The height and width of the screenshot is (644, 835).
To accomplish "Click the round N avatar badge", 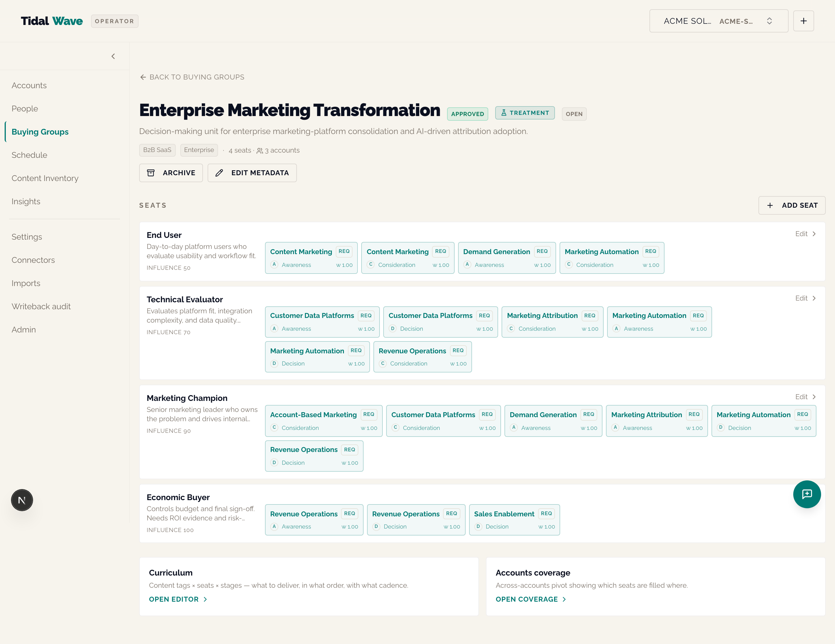I will point(22,500).
